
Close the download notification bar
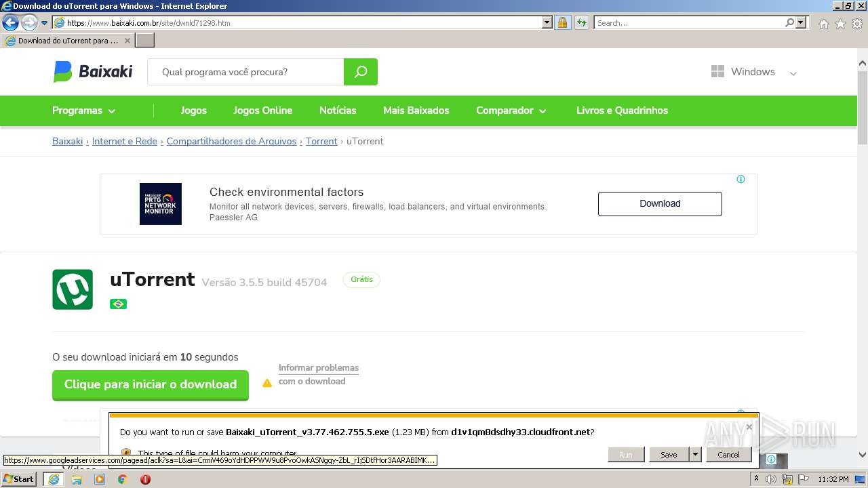[x=749, y=427]
